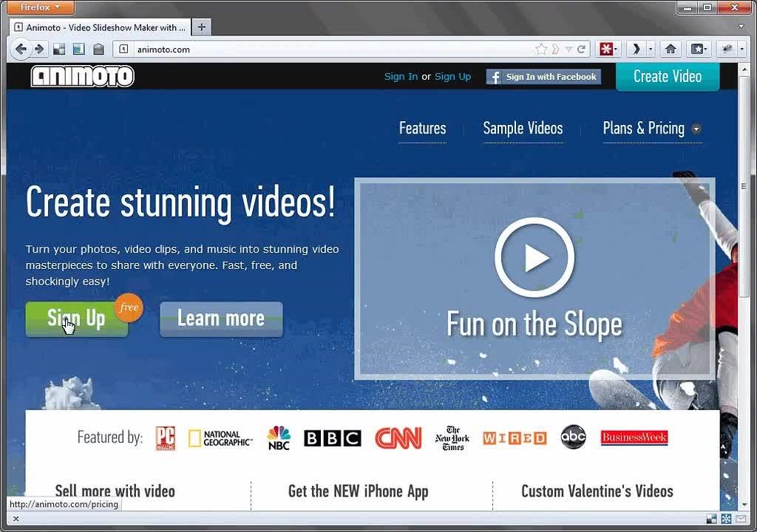Click the gray box toolbar icon left of address bar
The width and height of the screenshot is (757, 532).
(x=98, y=49)
